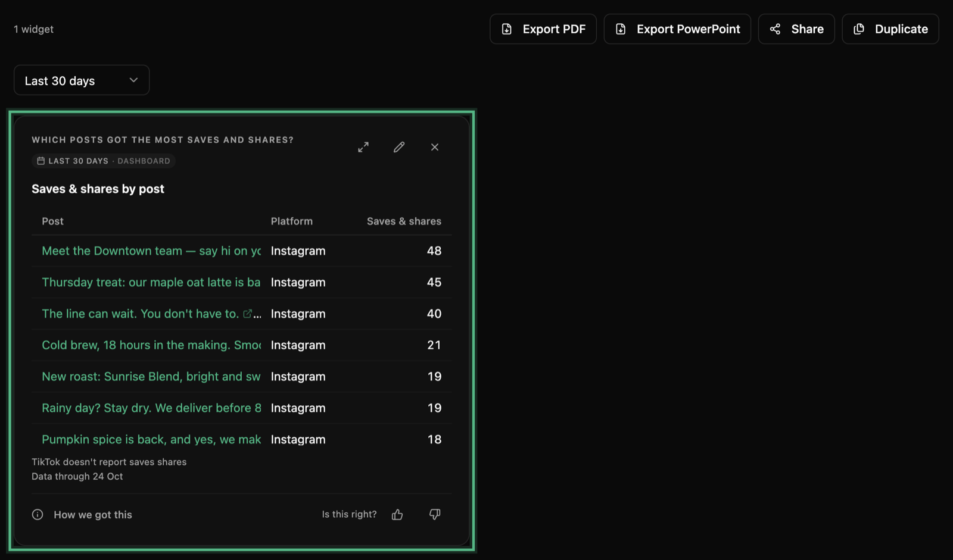Open the 'Pumpkin spice is back' post
Viewport: 953px width, 560px height.
(151, 440)
